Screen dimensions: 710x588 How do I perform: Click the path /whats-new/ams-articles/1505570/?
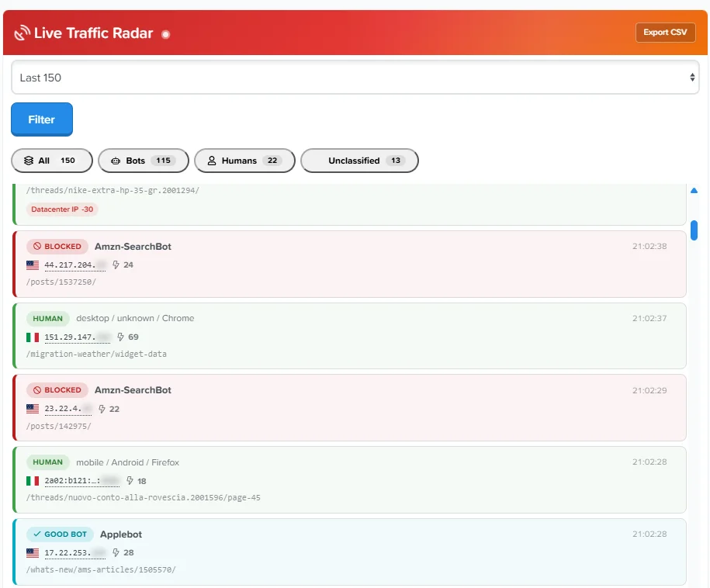click(101, 569)
